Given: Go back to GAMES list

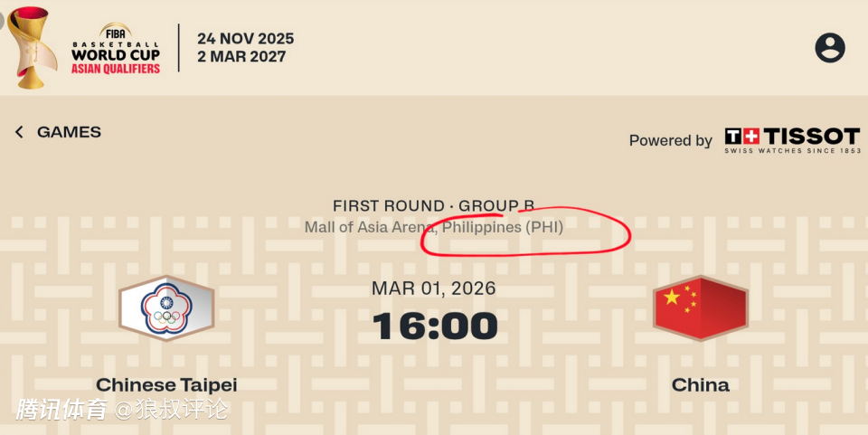Looking at the screenshot, I should pyautogui.click(x=69, y=132).
